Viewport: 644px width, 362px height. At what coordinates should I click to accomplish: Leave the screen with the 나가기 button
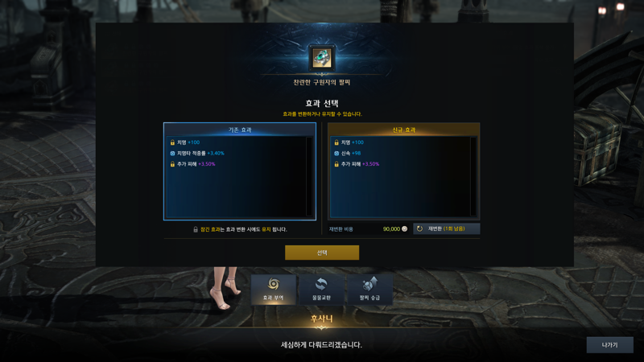click(610, 345)
